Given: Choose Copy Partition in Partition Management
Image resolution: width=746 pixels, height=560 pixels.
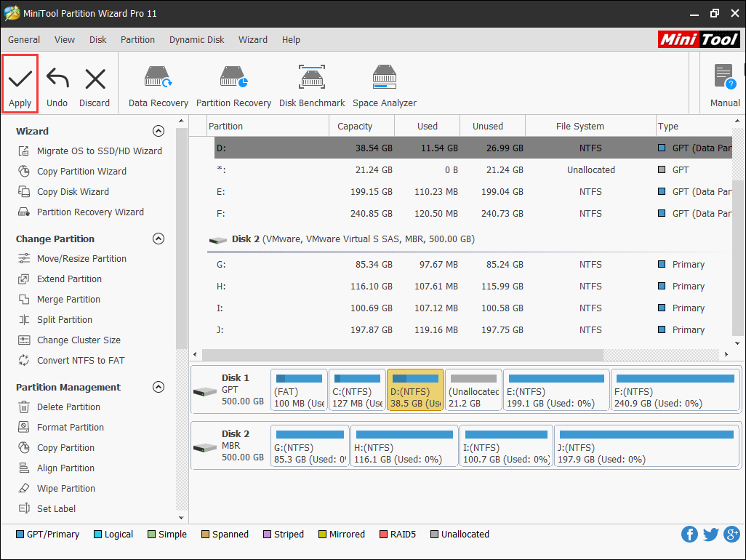Looking at the screenshot, I should tap(56, 448).
